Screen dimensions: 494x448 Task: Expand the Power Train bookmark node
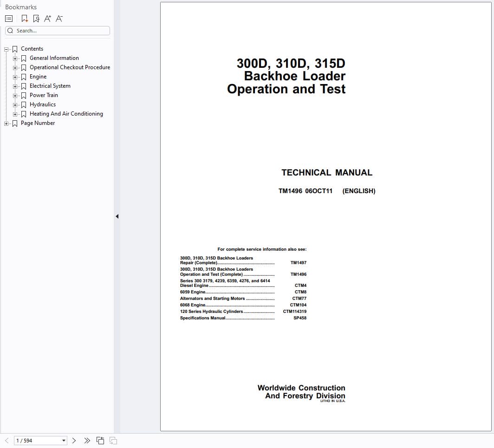pyautogui.click(x=15, y=96)
